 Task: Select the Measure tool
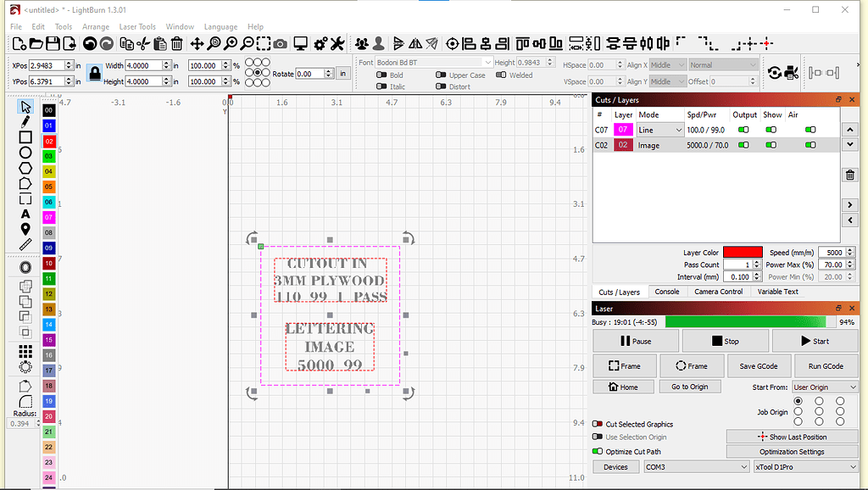coord(25,244)
